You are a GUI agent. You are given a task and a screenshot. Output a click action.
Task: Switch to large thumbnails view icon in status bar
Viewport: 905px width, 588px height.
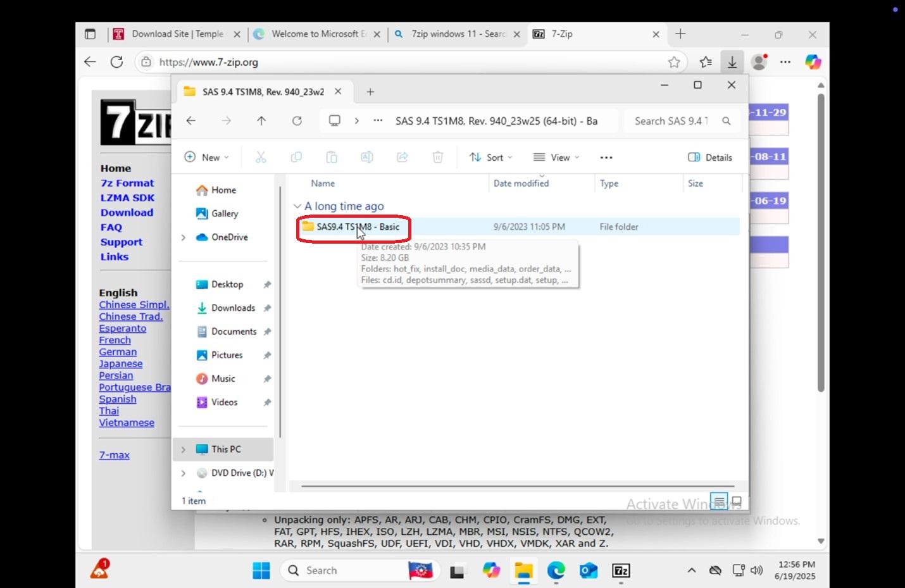[x=736, y=502]
